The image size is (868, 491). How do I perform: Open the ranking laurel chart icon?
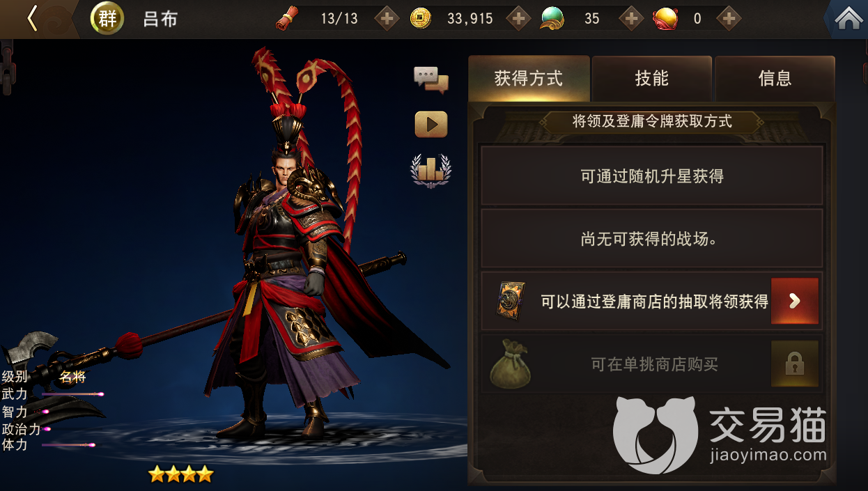tap(431, 171)
